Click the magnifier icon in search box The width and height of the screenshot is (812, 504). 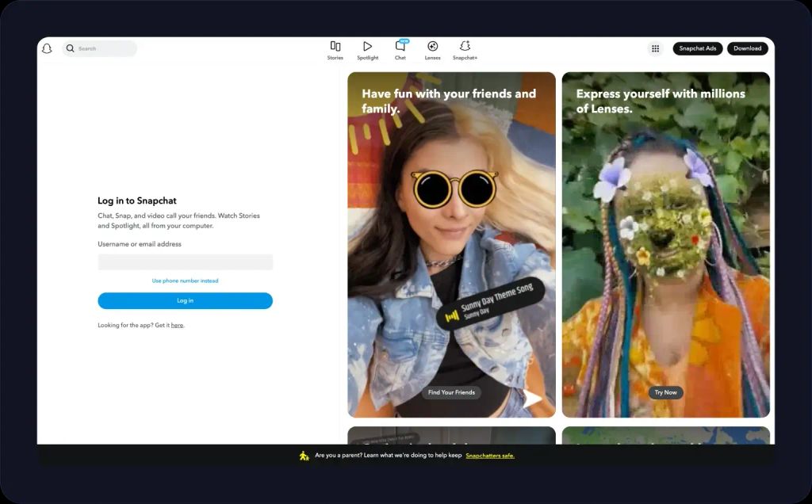[x=71, y=48]
